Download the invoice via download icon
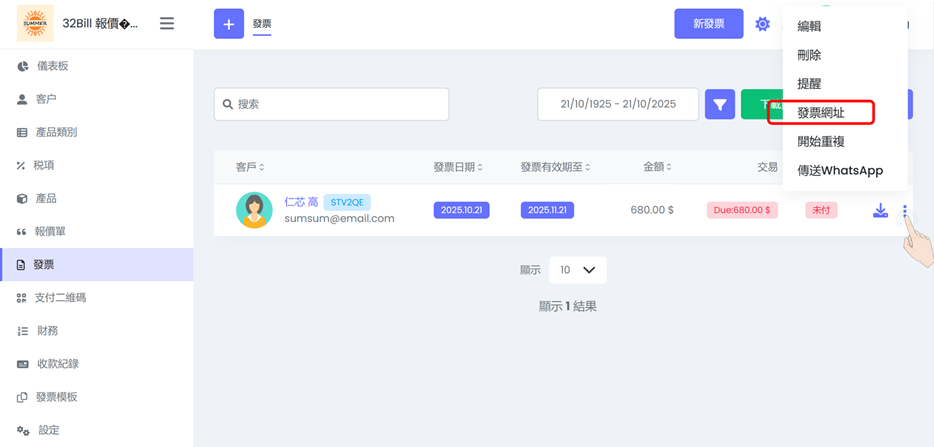Image resolution: width=934 pixels, height=447 pixels. point(880,210)
